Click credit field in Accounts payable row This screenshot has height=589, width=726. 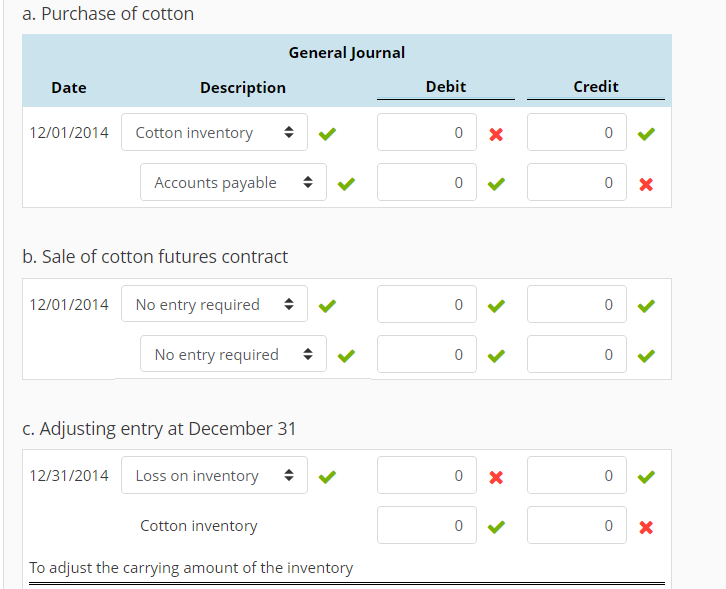(x=577, y=183)
